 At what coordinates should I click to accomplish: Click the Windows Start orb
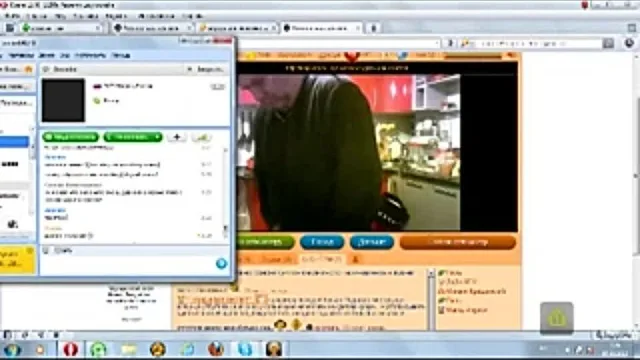pyautogui.click(x=12, y=350)
